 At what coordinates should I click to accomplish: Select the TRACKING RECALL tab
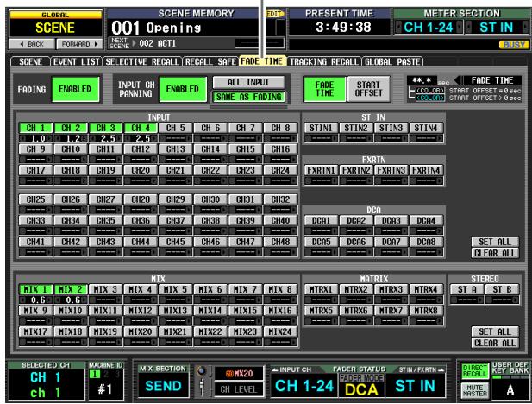324,61
